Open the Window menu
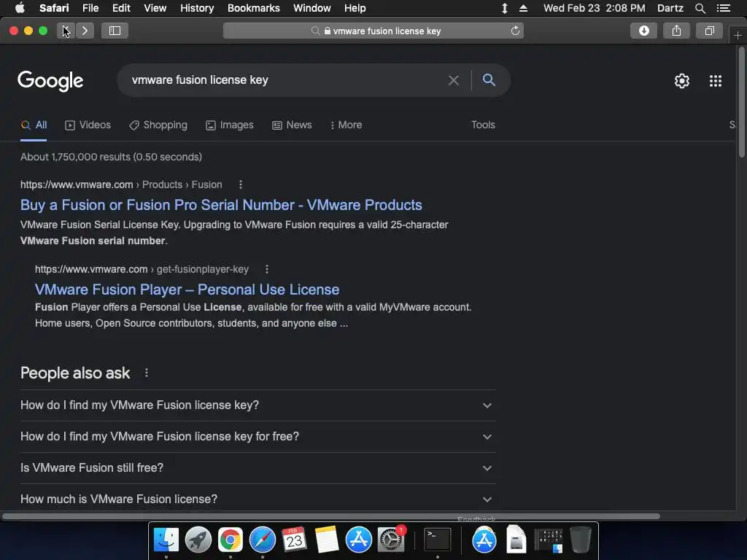This screenshot has width=747, height=560. point(312,8)
